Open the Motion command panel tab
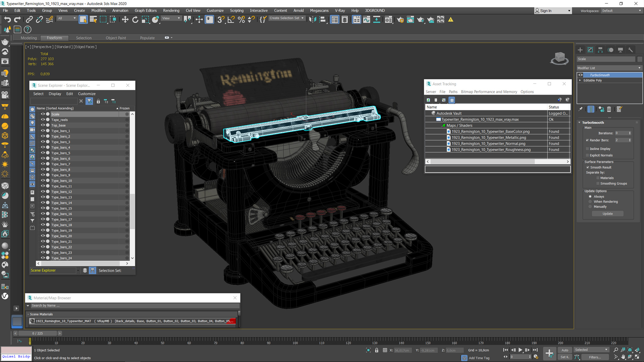Viewport: 644px width, 362px height. click(x=610, y=50)
